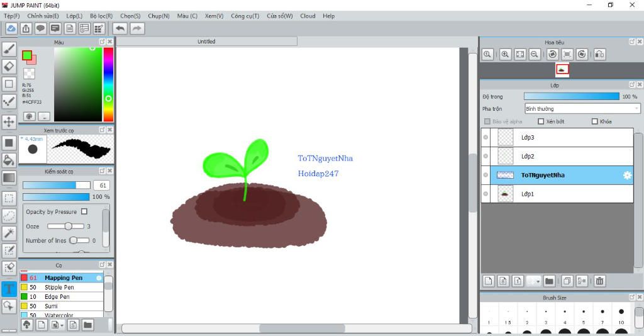Float the Màu color panel

(x=102, y=42)
